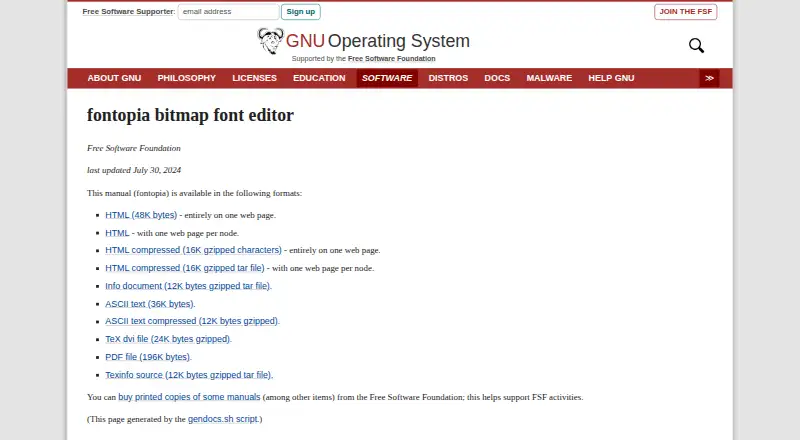Open the EDUCATION menu item
The height and width of the screenshot is (440, 800).
coord(319,78)
